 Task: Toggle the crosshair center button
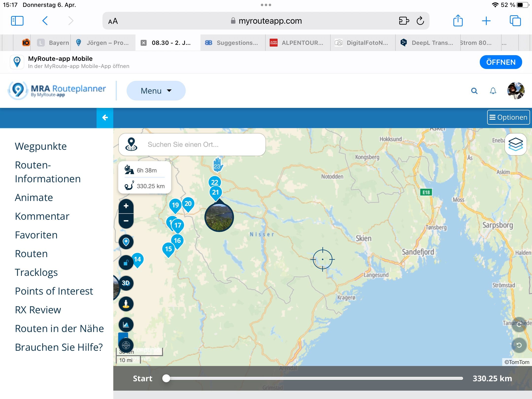point(126,345)
